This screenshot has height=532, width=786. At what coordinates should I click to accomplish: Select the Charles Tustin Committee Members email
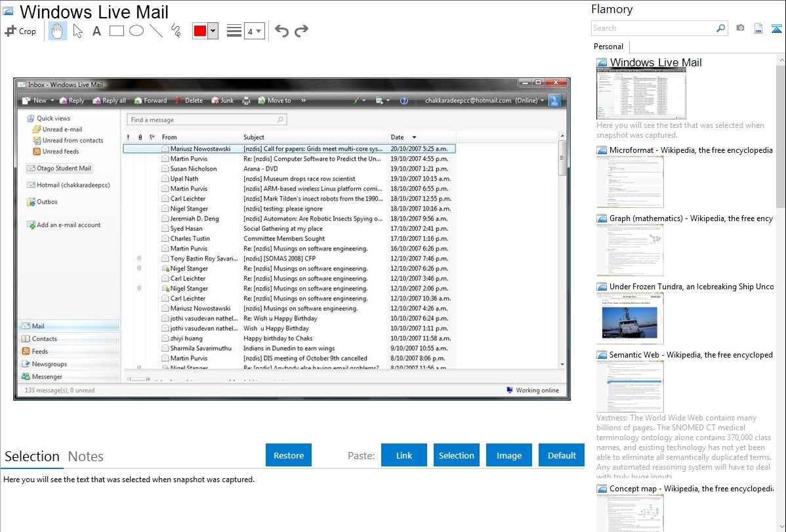click(289, 238)
